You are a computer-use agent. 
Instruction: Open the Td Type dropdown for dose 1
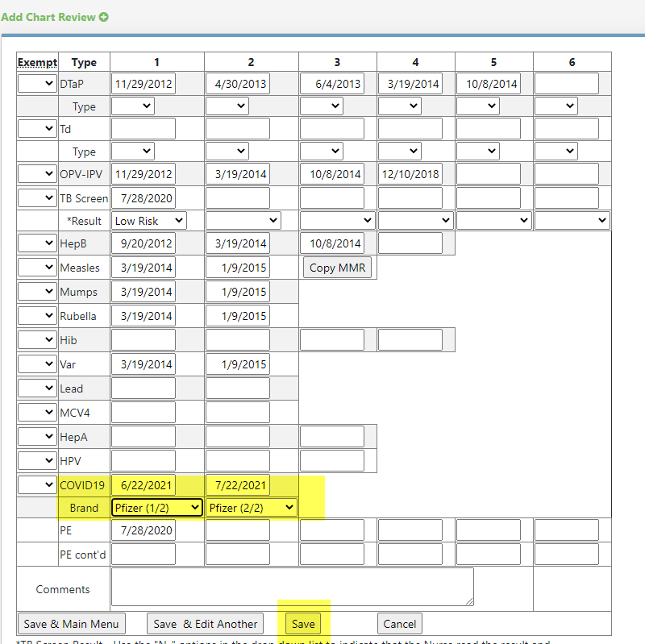click(133, 152)
